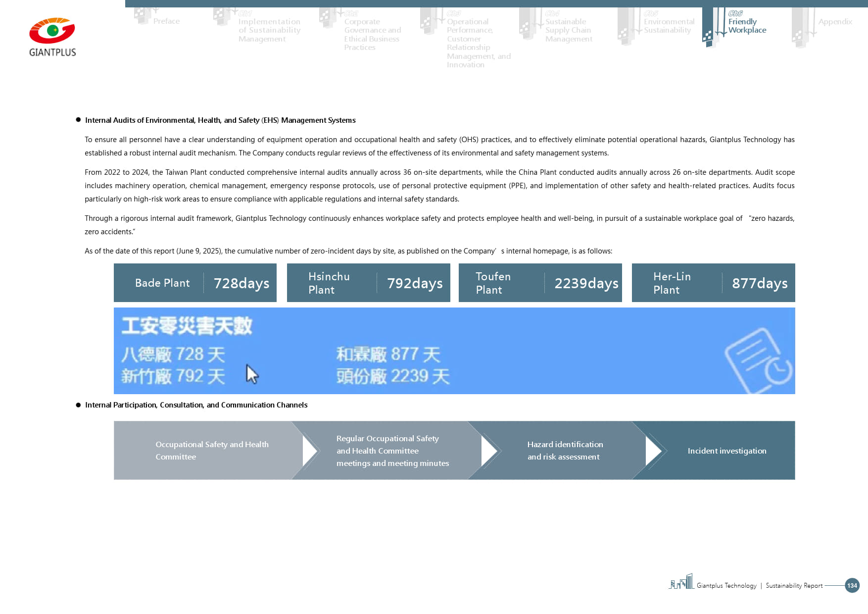
Task: Open Corporate Governance and Ethical Business tab
Action: (372, 34)
